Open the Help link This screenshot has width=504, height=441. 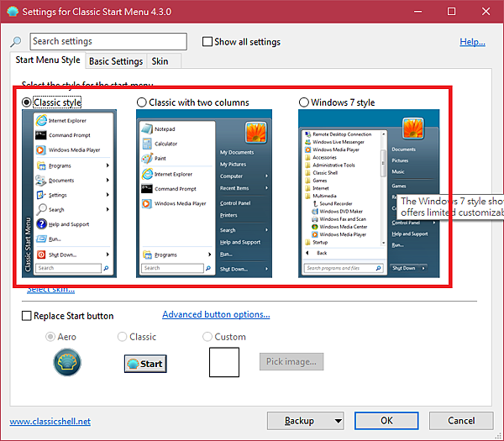pos(472,41)
